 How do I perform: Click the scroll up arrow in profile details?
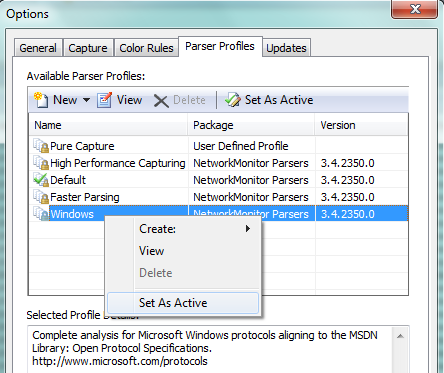(400, 336)
